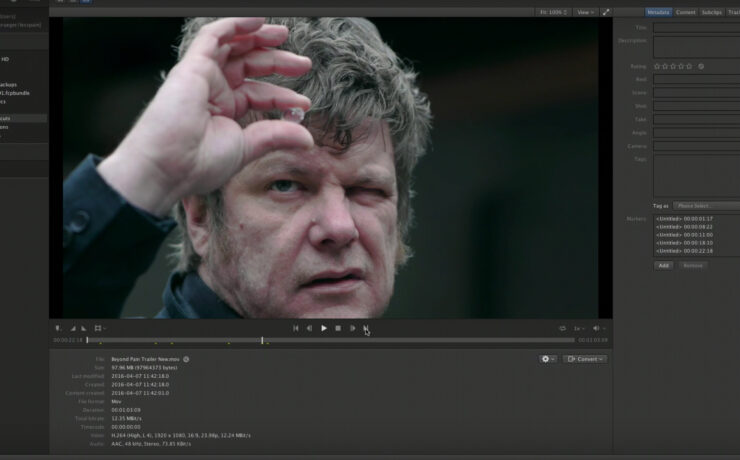Stop the video playback
Viewport: 740px width, 460px height.
[x=338, y=328]
